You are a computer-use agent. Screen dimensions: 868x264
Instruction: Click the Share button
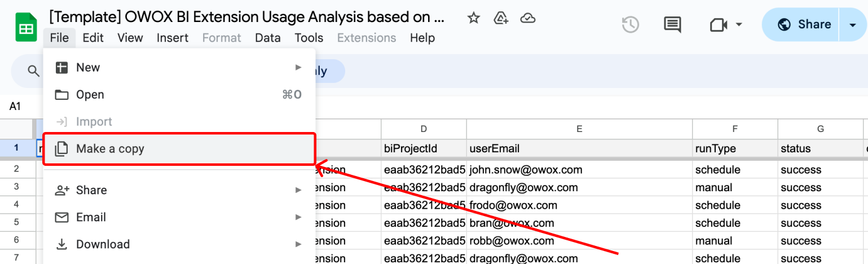[x=800, y=24]
